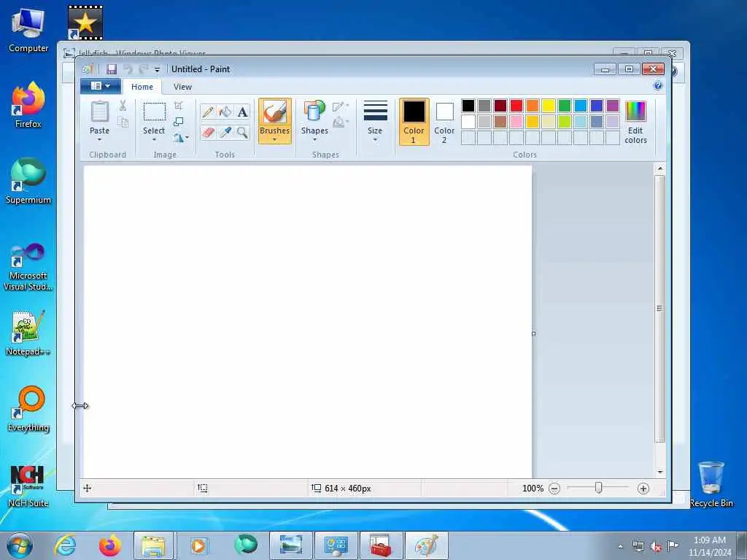Open Paint Help question mark icon

tap(658, 86)
